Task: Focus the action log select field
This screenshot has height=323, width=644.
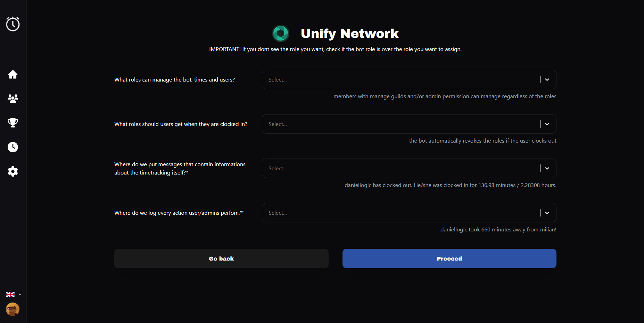Action: pyautogui.click(x=399, y=213)
